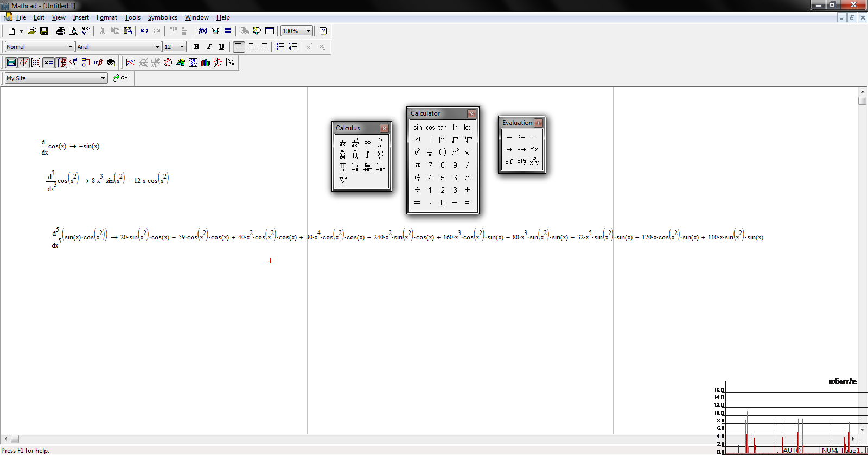Insert derivative operator from Calculus palette

(342, 142)
